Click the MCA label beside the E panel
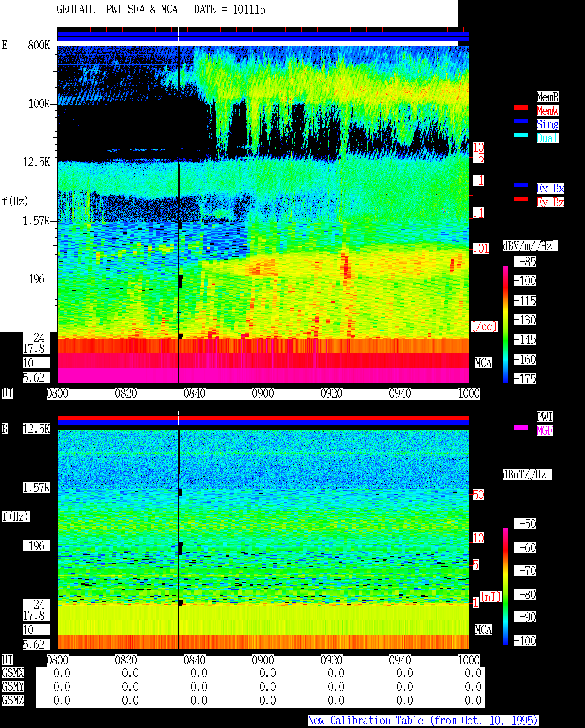The width and height of the screenshot is (585, 728). [x=484, y=363]
